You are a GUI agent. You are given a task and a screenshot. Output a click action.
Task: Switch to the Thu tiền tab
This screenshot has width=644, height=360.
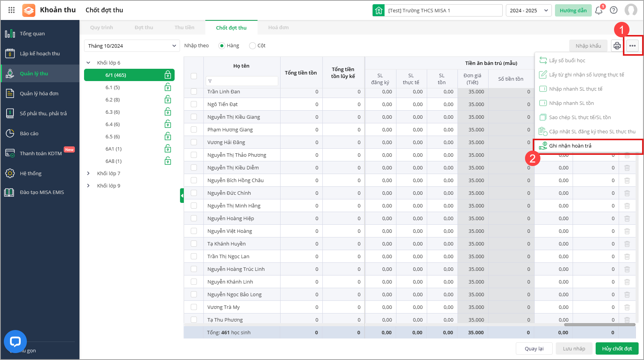point(184,28)
